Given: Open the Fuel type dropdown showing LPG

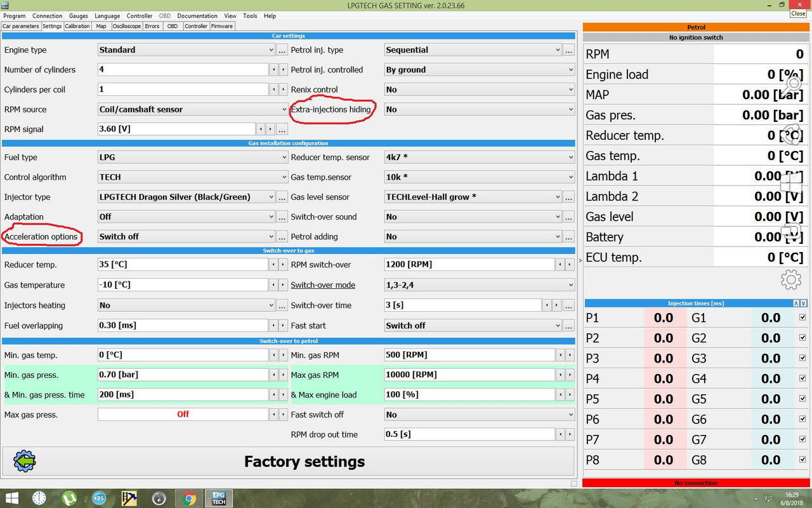Looking at the screenshot, I should tap(193, 157).
